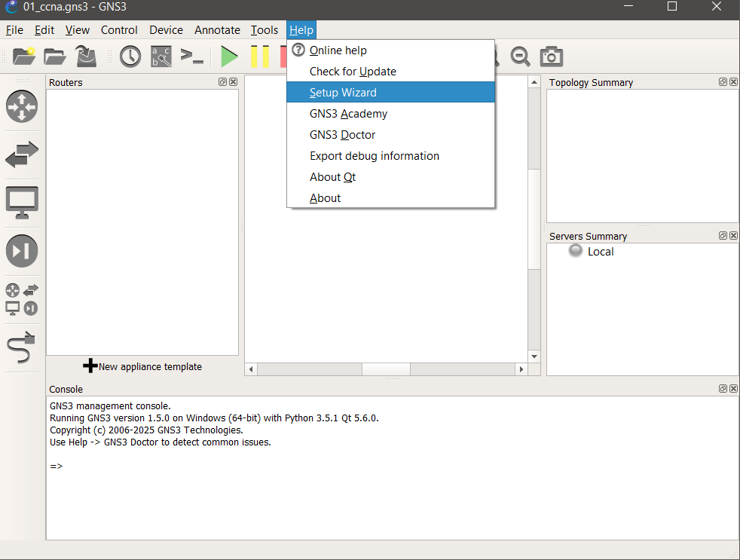The width and height of the screenshot is (740, 560).
Task: Open the File menu
Action: click(14, 29)
